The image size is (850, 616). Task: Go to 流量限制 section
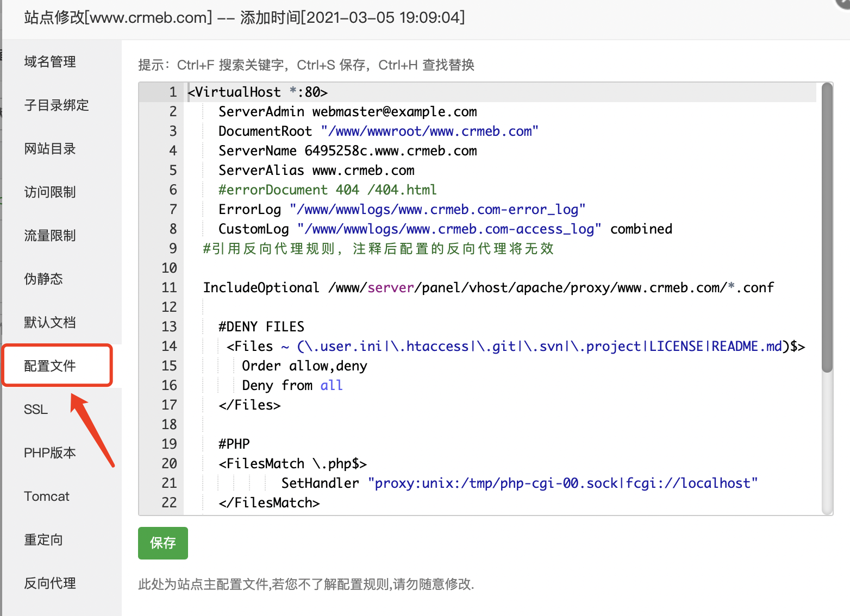click(x=50, y=236)
